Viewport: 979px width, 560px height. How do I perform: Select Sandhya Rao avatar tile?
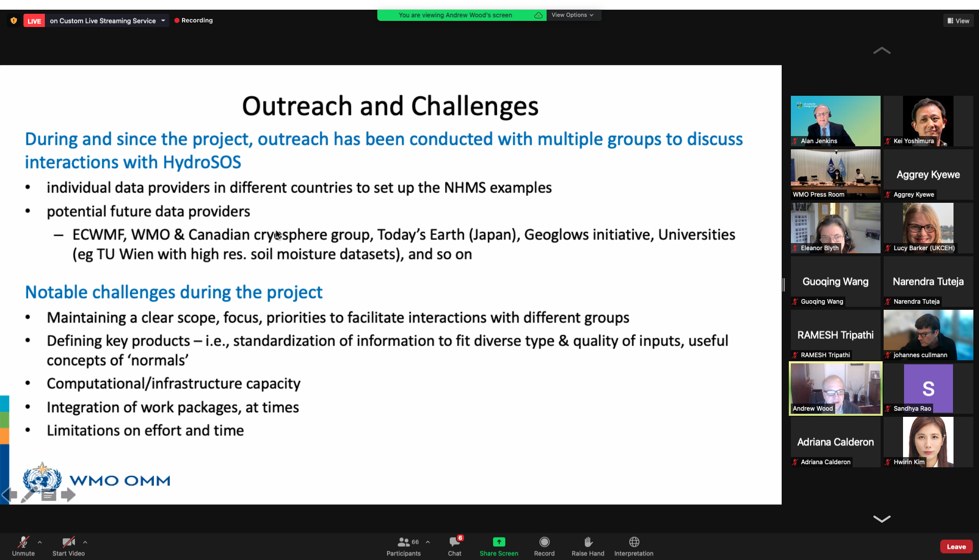[x=928, y=388]
